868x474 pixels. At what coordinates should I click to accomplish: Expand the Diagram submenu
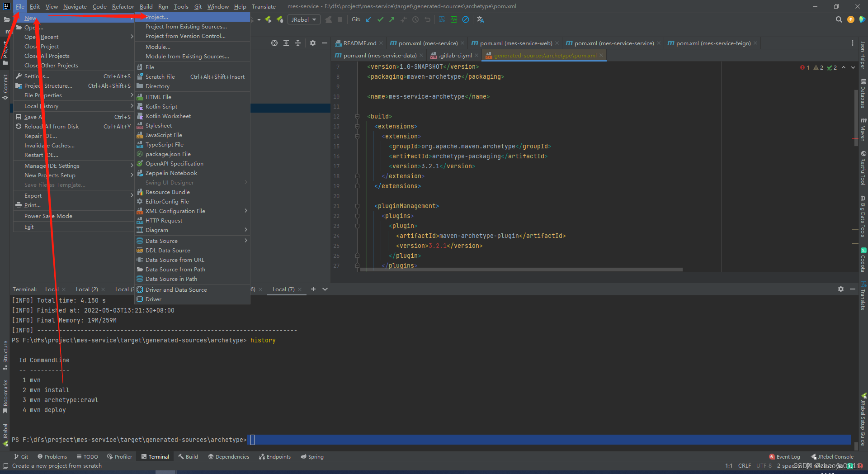(x=193, y=230)
